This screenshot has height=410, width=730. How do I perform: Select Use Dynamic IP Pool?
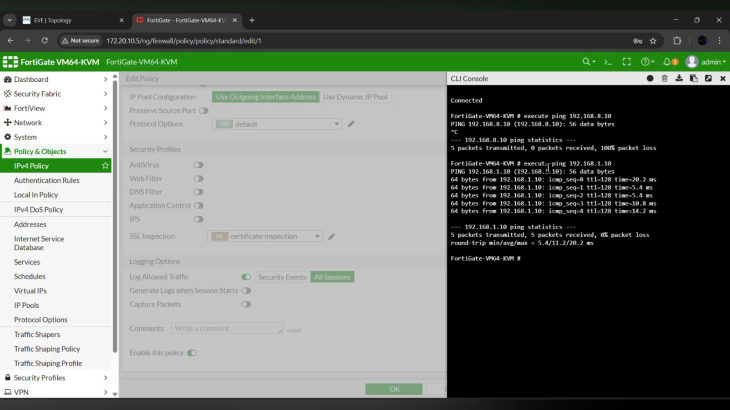355,97
